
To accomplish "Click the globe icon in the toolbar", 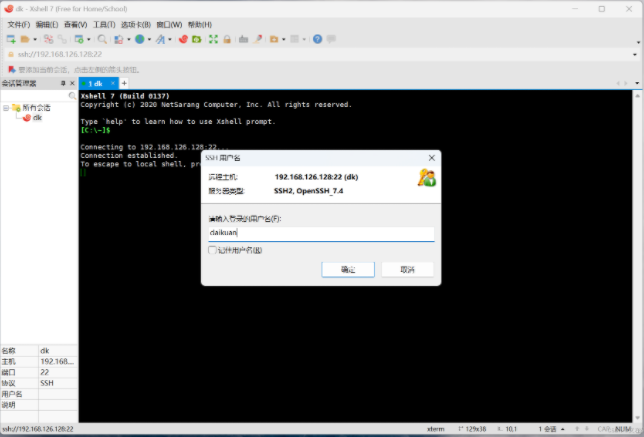I will [x=139, y=39].
